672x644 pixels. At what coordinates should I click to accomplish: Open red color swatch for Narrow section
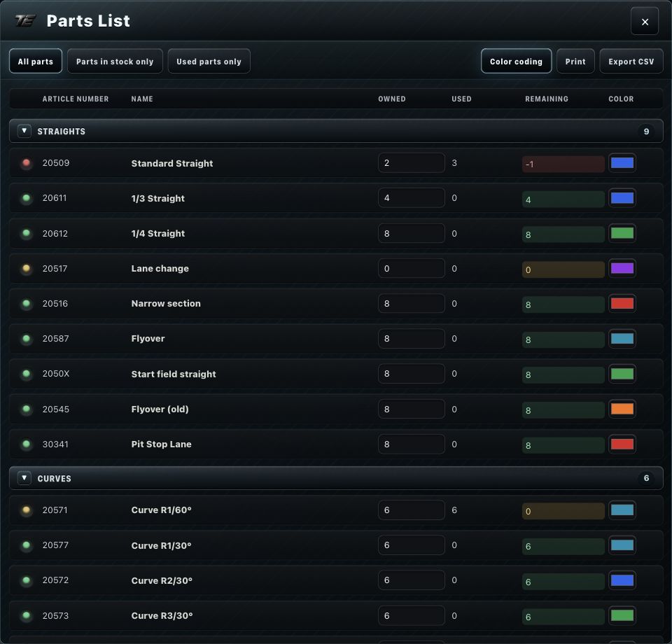622,303
